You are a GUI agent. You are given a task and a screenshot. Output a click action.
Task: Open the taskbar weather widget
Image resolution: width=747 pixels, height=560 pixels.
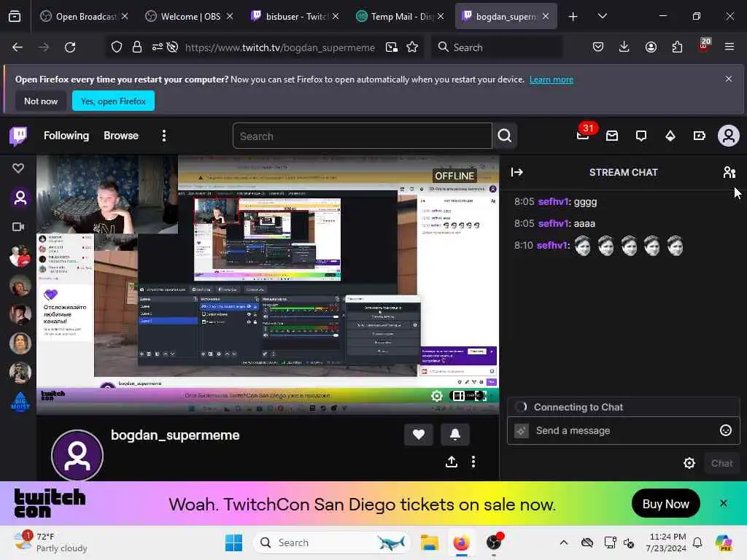tap(51, 542)
